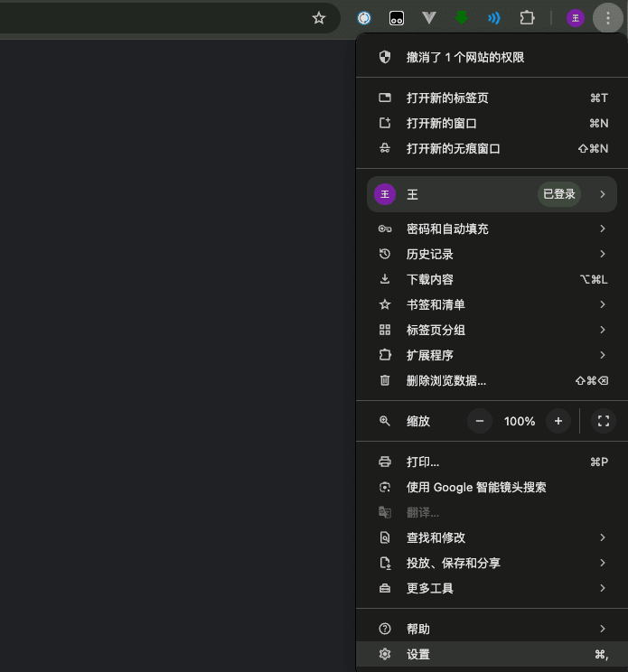Click the incognito hat-and-glasses icon

(385, 148)
